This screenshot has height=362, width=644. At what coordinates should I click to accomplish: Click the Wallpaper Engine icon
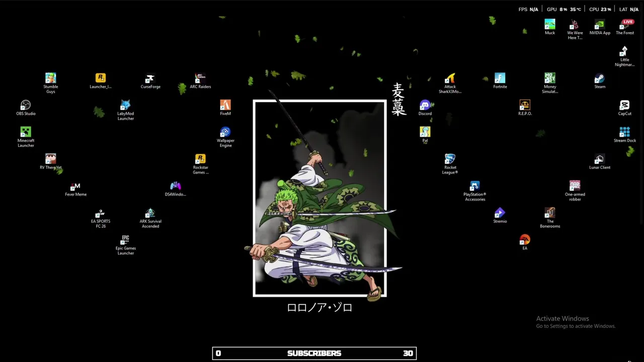225,137
